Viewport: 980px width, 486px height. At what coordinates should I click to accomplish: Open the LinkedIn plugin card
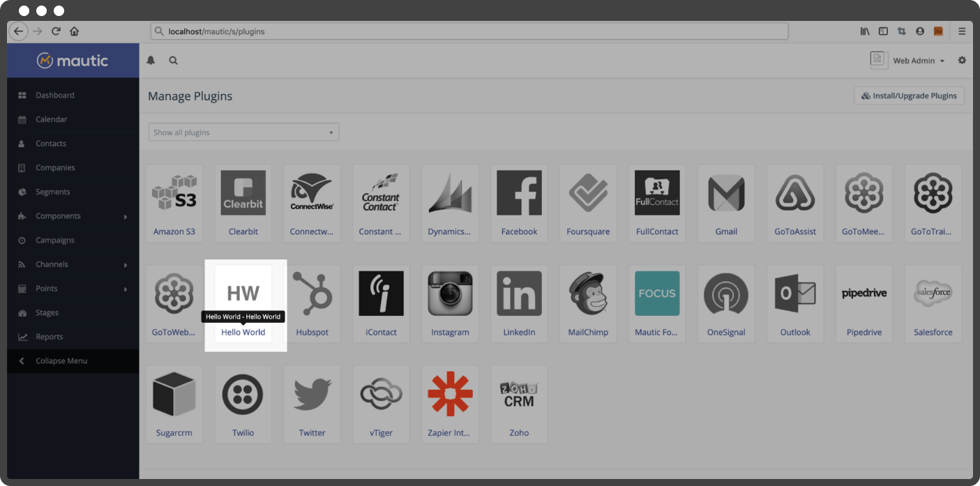point(520,303)
